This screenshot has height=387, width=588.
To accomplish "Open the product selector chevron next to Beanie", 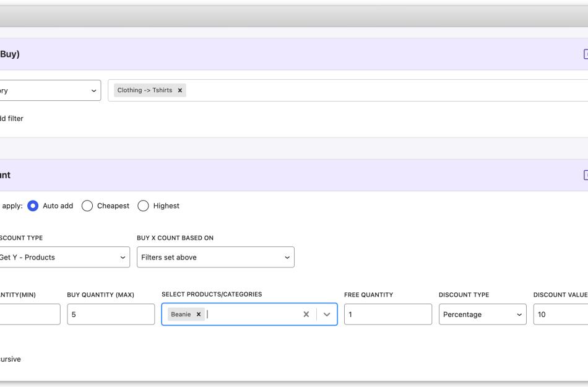I will tap(326, 314).
